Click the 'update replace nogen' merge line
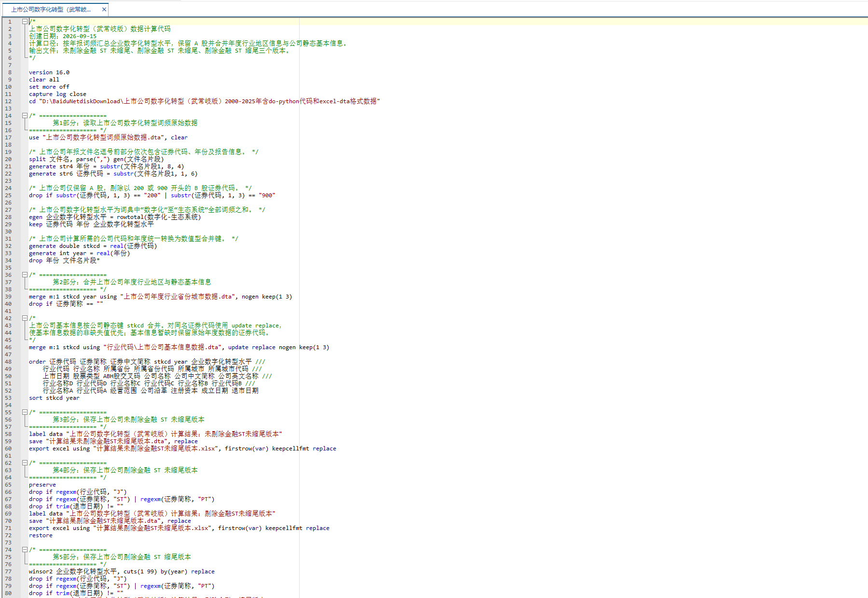Image resolution: width=868 pixels, height=598 pixels. [x=179, y=347]
